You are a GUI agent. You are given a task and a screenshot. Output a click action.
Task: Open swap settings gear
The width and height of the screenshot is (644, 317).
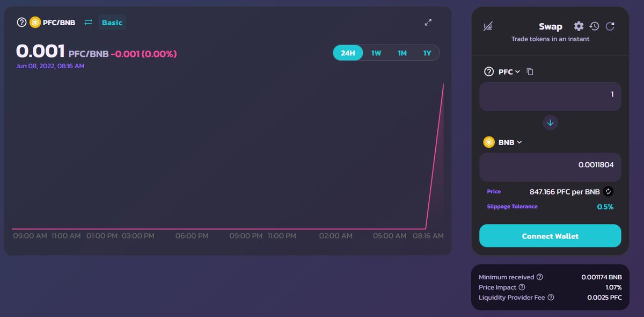coord(579,26)
